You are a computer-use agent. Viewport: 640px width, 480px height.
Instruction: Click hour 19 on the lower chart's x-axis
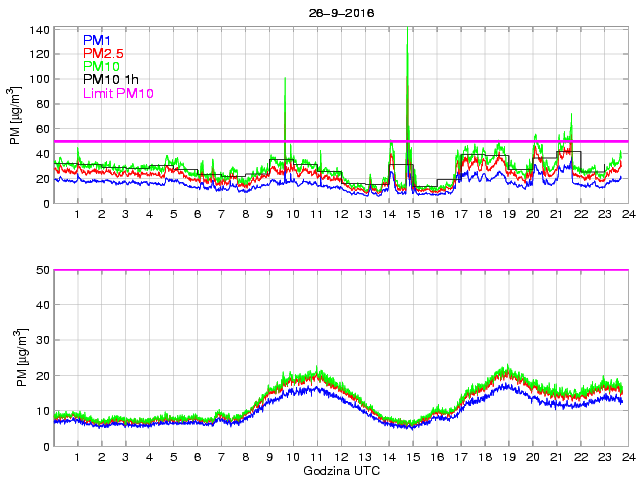tap(509, 457)
